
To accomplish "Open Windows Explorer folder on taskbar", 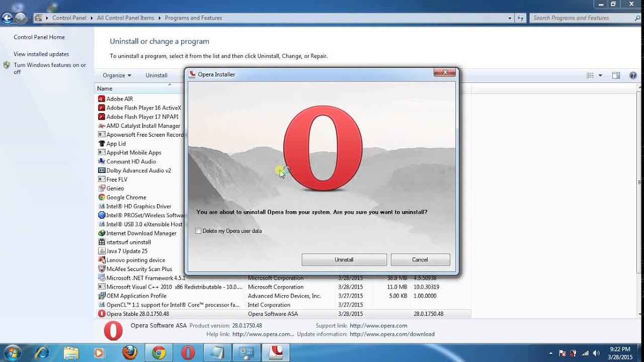I will pos(71,353).
